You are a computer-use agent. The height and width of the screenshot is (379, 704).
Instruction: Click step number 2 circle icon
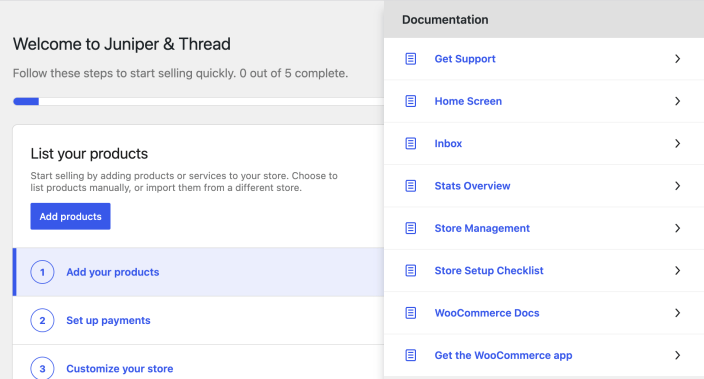click(42, 320)
